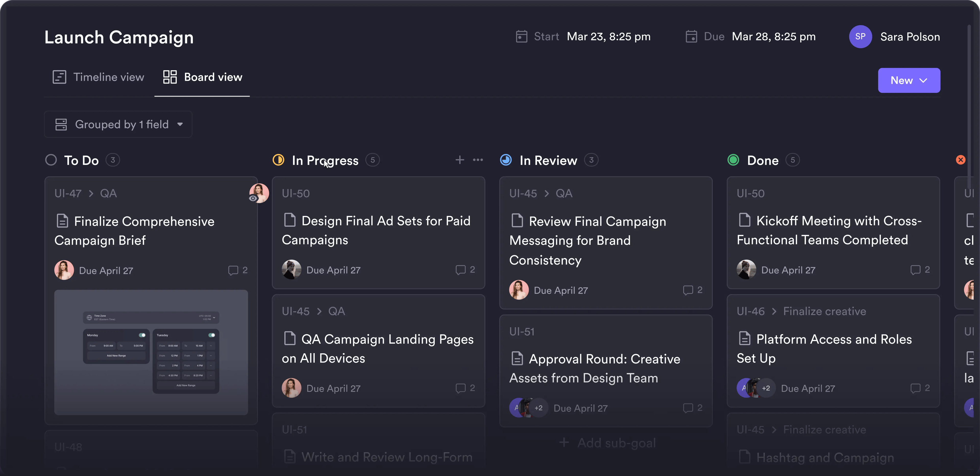Open comments on Finalize Comprehensive Campaign Brief
The image size is (980, 476).
[x=233, y=270]
